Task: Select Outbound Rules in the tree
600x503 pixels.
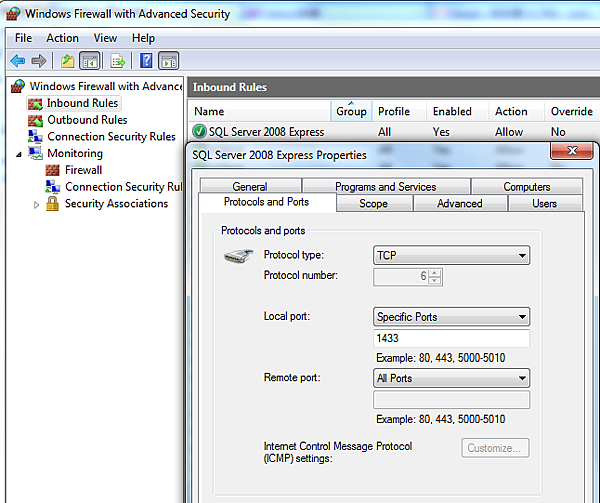Action: (x=87, y=120)
